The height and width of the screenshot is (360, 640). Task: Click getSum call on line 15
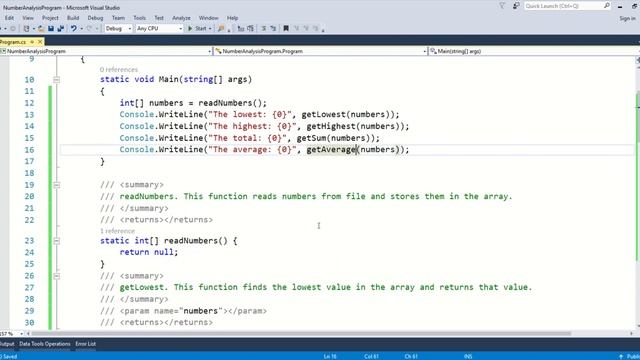tap(311, 138)
